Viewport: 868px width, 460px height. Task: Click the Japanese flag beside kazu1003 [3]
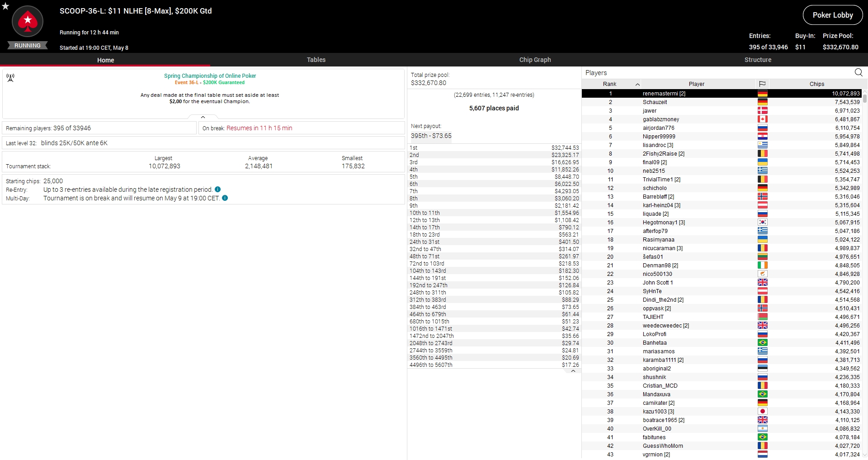pyautogui.click(x=762, y=412)
